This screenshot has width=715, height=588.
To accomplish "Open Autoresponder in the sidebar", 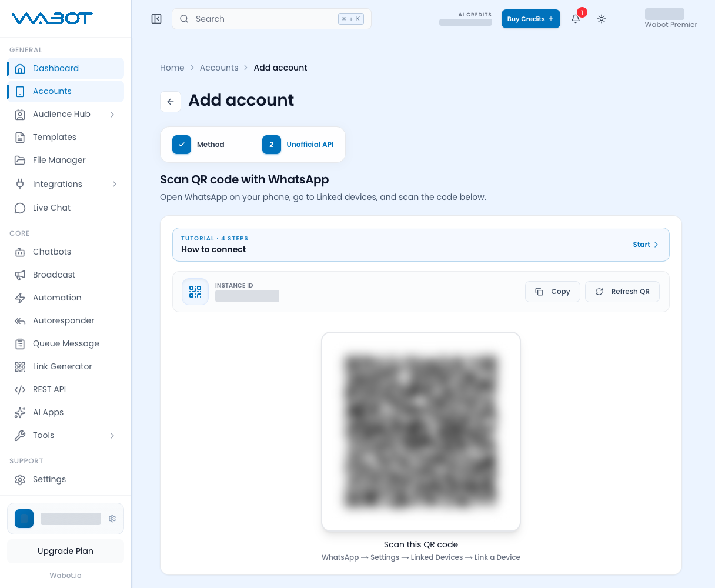I will pyautogui.click(x=66, y=320).
